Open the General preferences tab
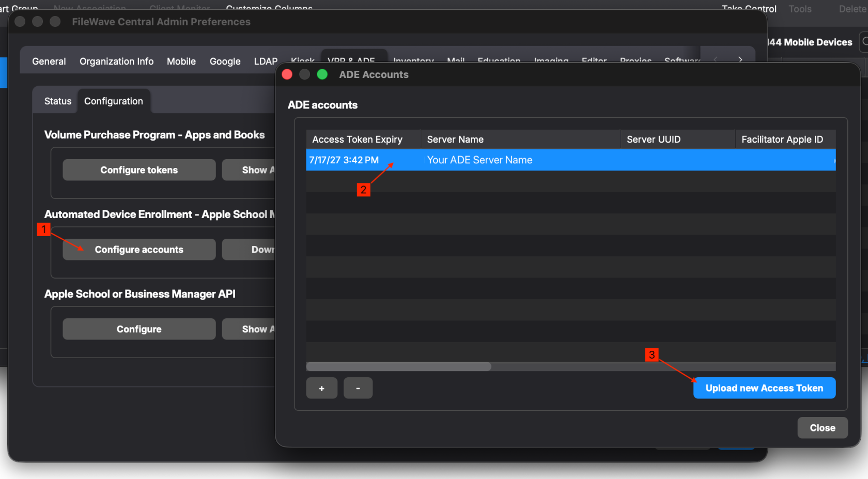 pos(49,61)
